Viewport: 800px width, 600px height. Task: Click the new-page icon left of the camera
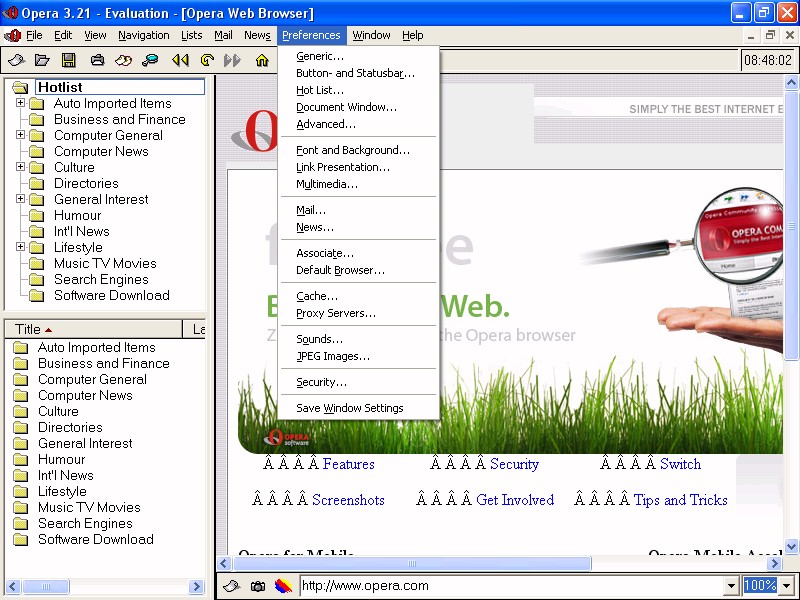click(x=232, y=586)
